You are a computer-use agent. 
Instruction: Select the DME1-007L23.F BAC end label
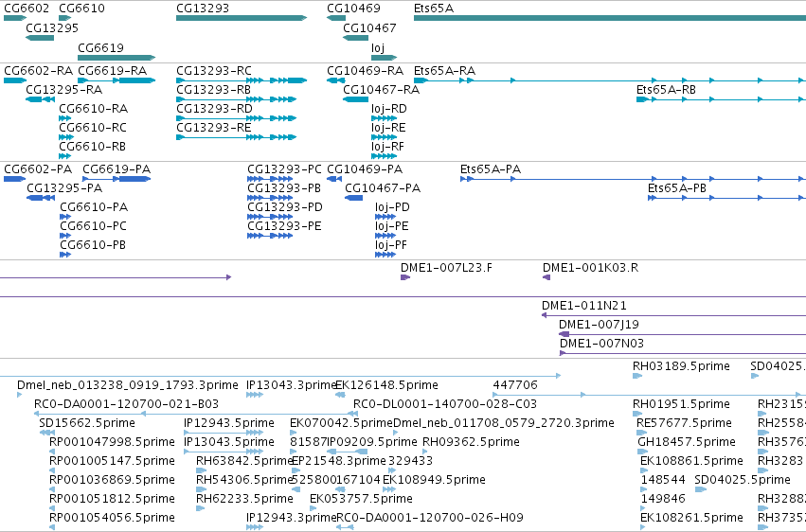(x=446, y=268)
